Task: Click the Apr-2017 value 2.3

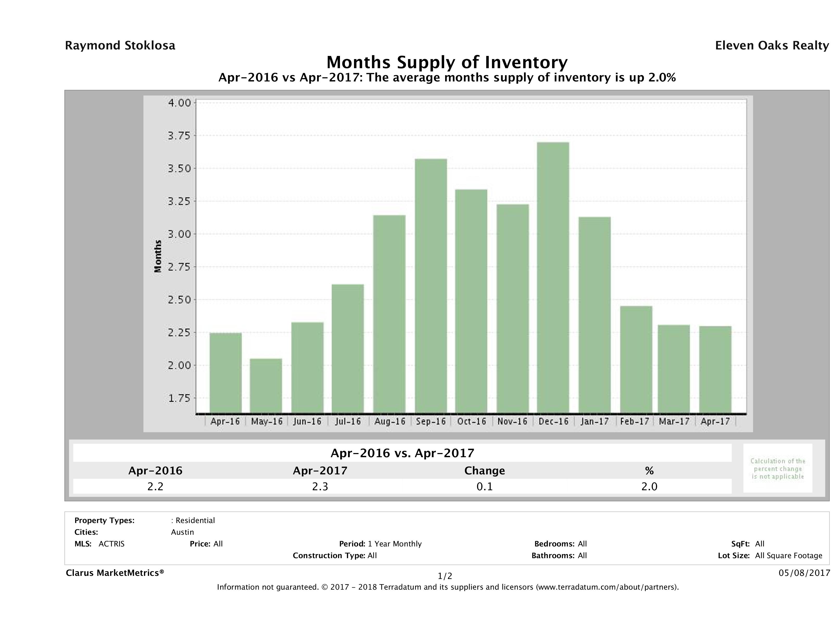Action: point(320,486)
